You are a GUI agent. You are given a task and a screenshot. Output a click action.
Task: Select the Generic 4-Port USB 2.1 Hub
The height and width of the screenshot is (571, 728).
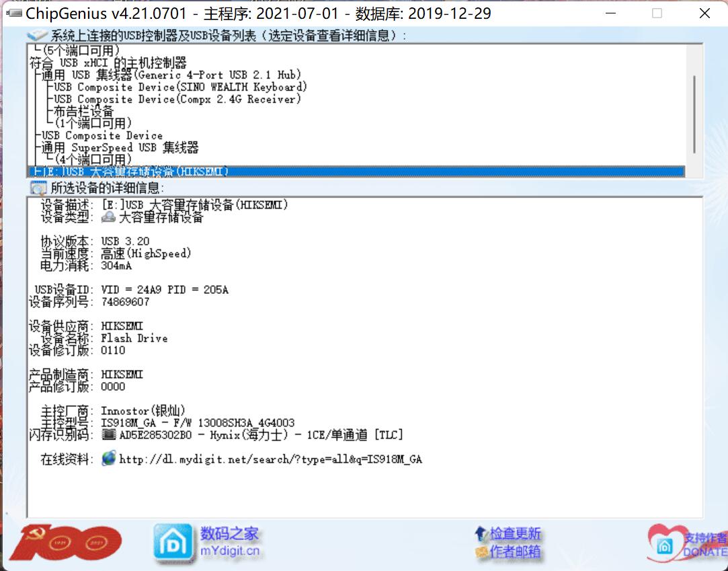point(171,75)
